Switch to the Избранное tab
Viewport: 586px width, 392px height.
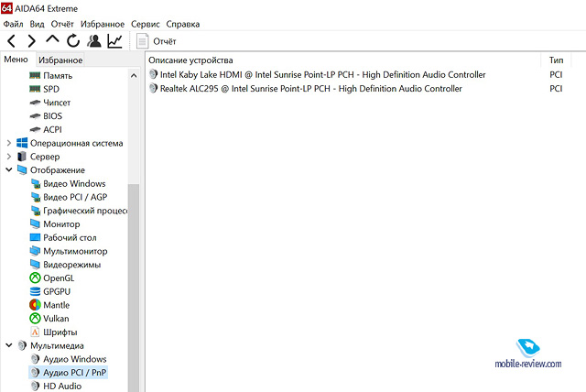click(60, 60)
